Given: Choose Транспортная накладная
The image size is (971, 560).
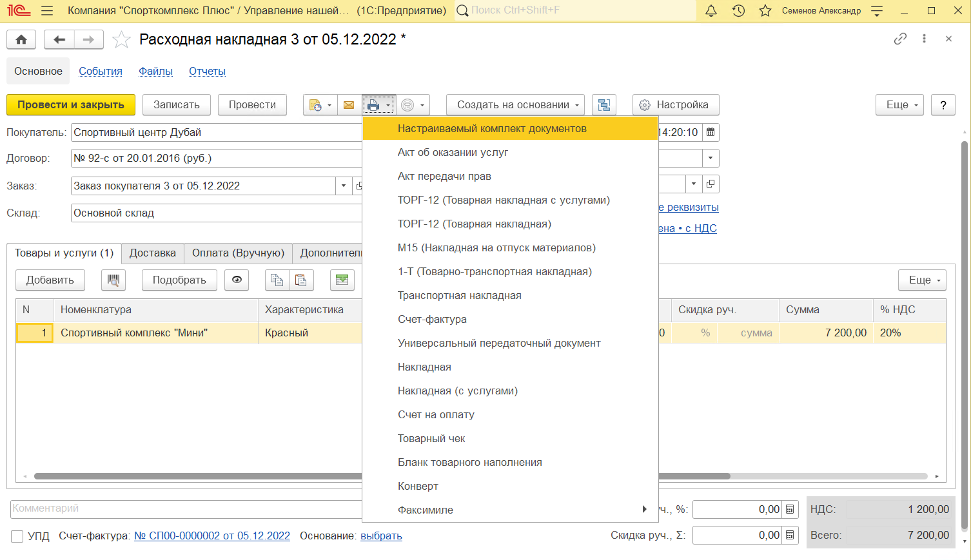Looking at the screenshot, I should [x=510, y=296].
